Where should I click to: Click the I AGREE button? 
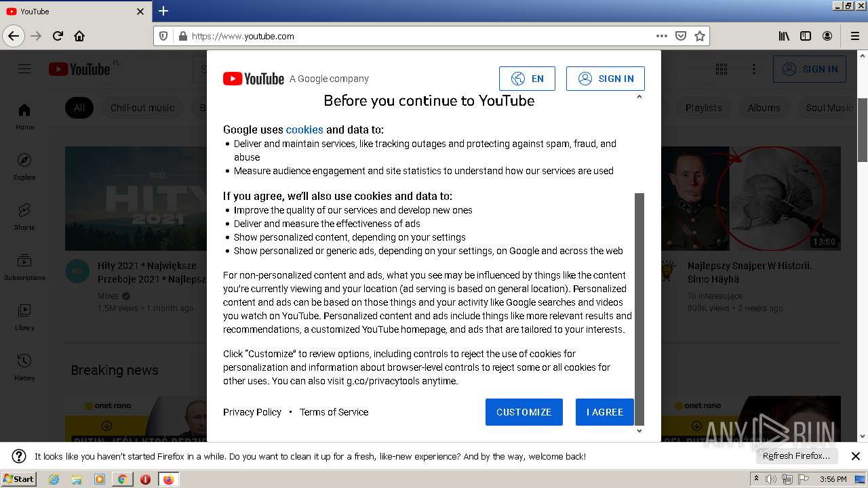605,412
